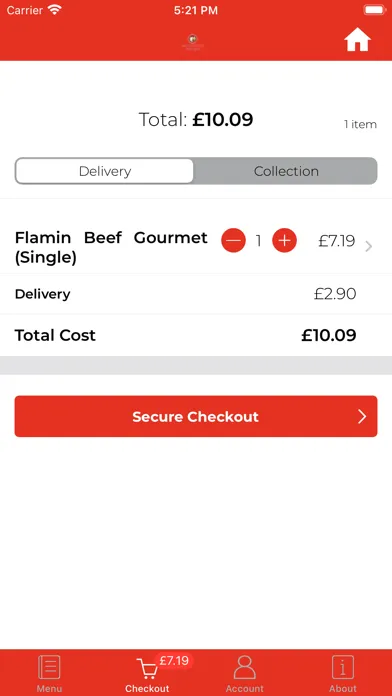Viewport: 392px width, 696px height.
Task: Decrease Flamin Beef Gourmet quantity with minus
Action: [234, 241]
